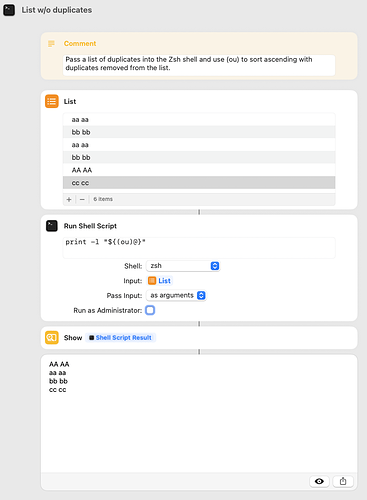The image size is (367, 500).
Task: Click the Run Shell Script terminal icon
Action: (x=52, y=226)
